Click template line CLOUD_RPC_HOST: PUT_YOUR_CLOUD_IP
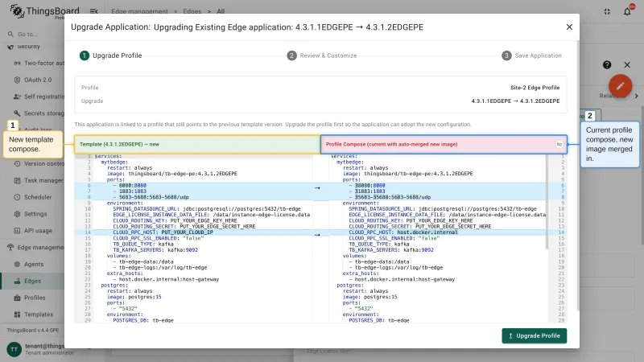 163,232
